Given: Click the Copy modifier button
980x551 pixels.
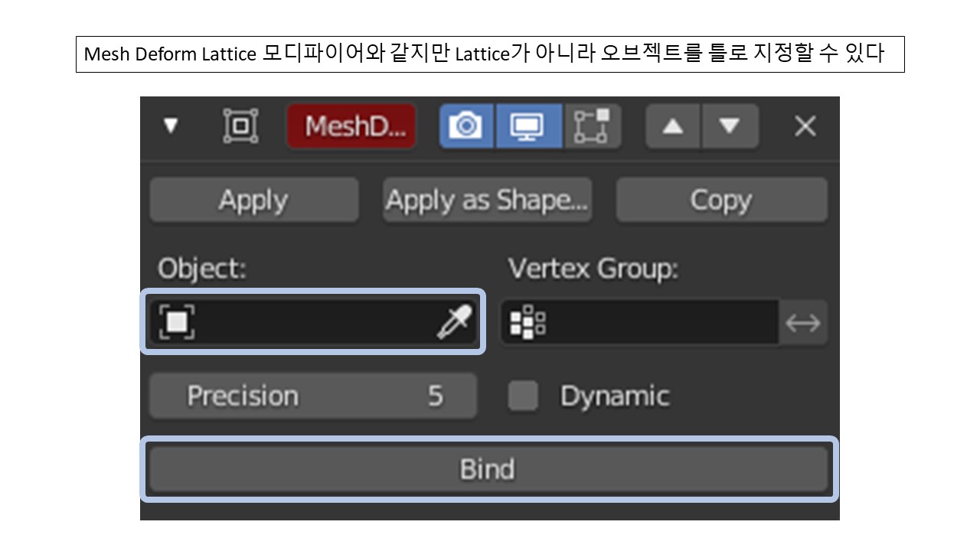Looking at the screenshot, I should point(720,200).
